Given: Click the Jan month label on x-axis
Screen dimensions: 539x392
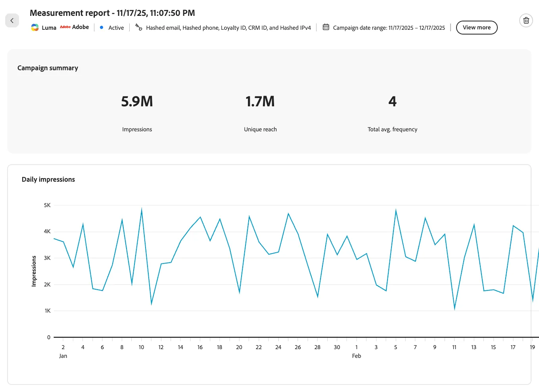Looking at the screenshot, I should point(63,356).
